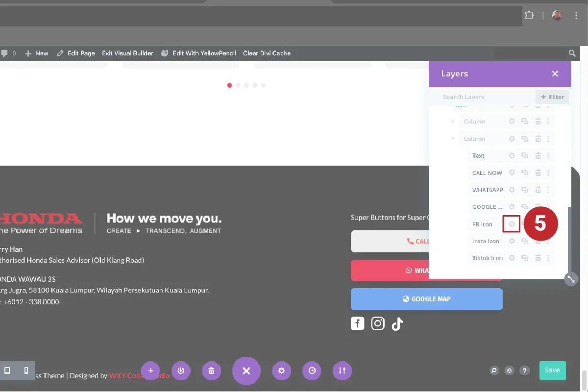
Task: Open the portability icon with up-down arrows
Action: point(342,371)
